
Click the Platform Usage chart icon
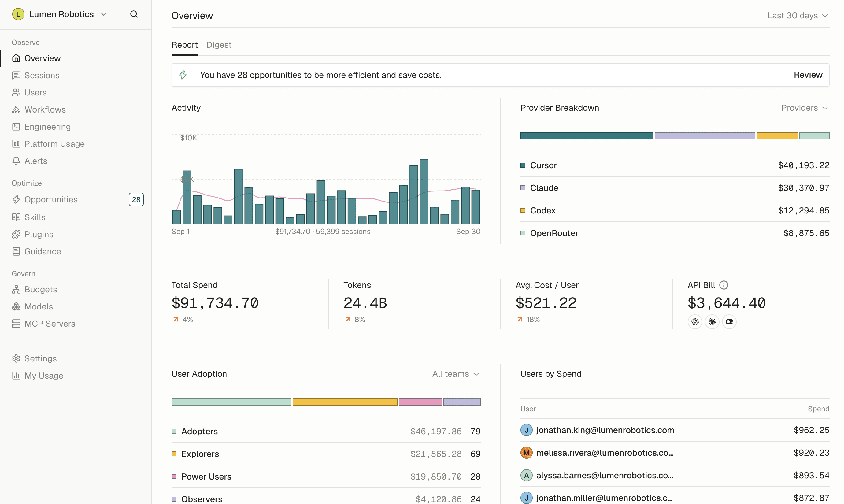16,144
